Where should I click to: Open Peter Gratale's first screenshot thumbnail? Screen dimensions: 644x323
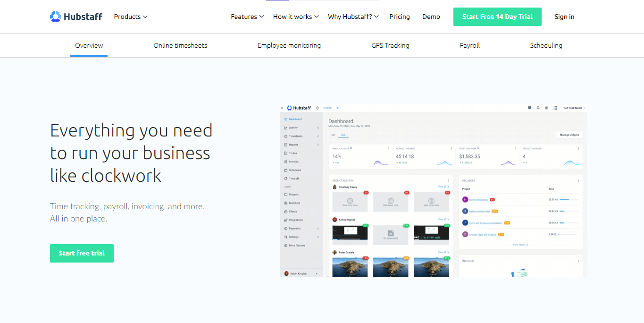tap(350, 267)
